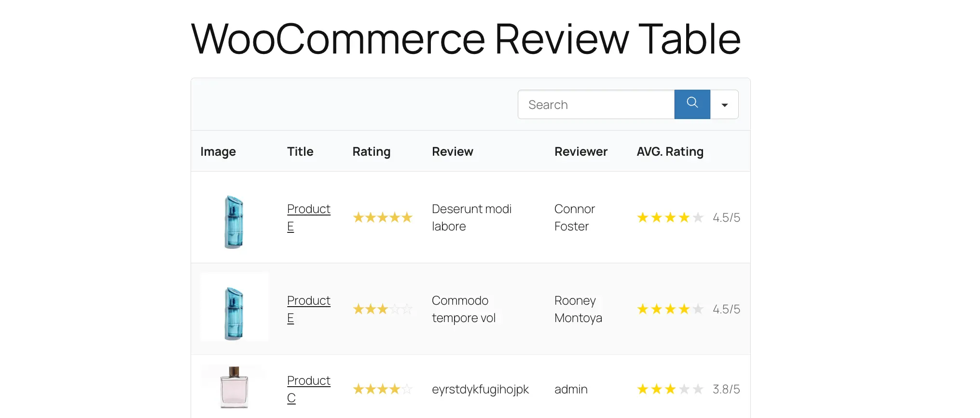
Task: Click the first star in Product E's rating
Action: click(x=359, y=217)
